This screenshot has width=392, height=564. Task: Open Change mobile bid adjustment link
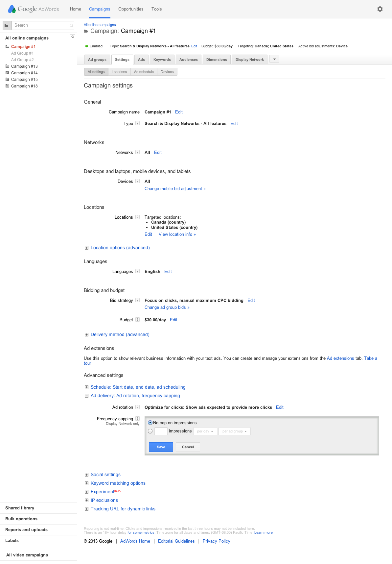[x=175, y=189]
